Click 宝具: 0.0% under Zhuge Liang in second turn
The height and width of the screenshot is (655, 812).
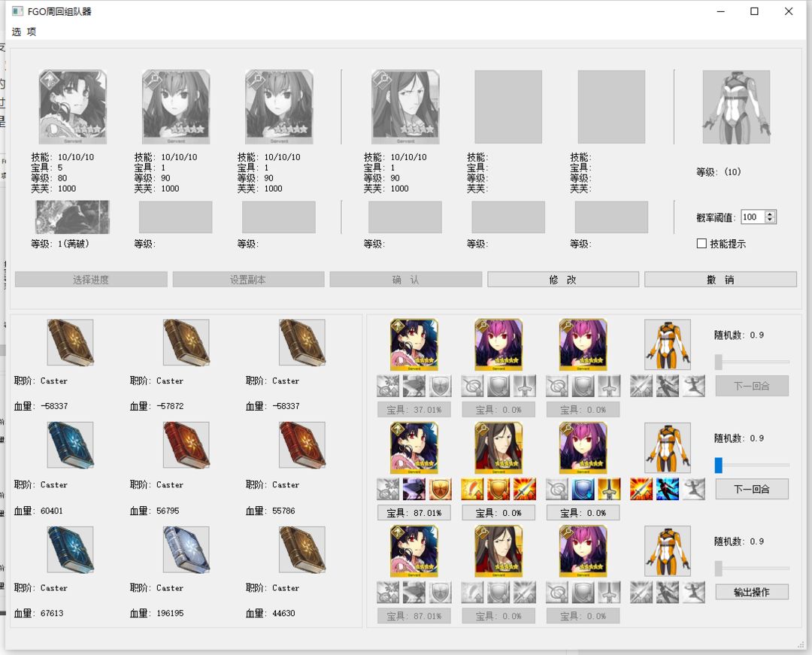click(498, 513)
